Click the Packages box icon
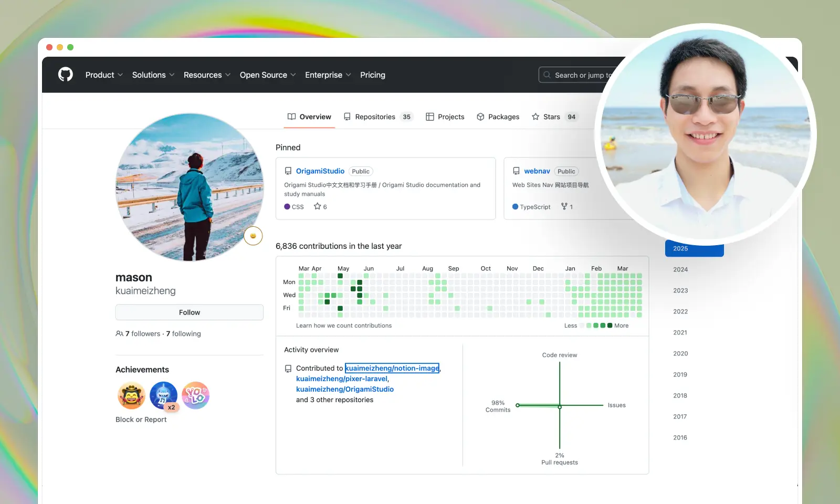The image size is (840, 504). pyautogui.click(x=480, y=117)
